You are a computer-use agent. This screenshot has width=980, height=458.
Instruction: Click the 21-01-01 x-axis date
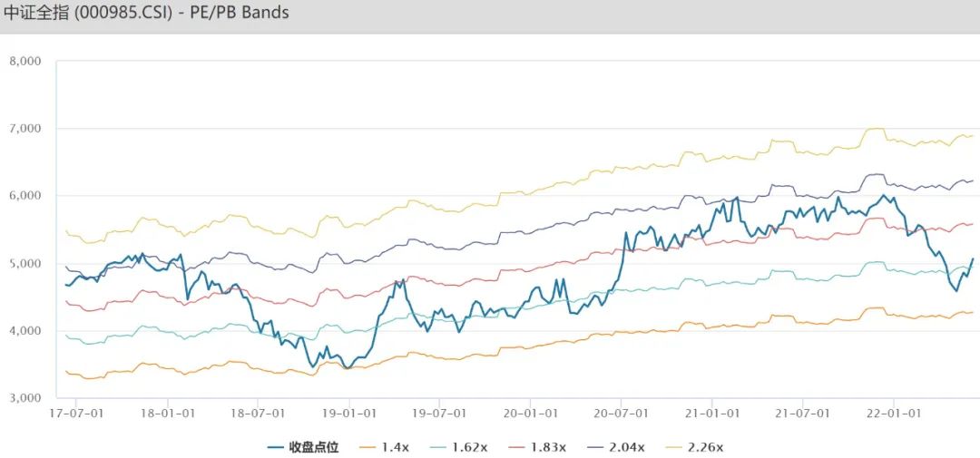(712, 413)
